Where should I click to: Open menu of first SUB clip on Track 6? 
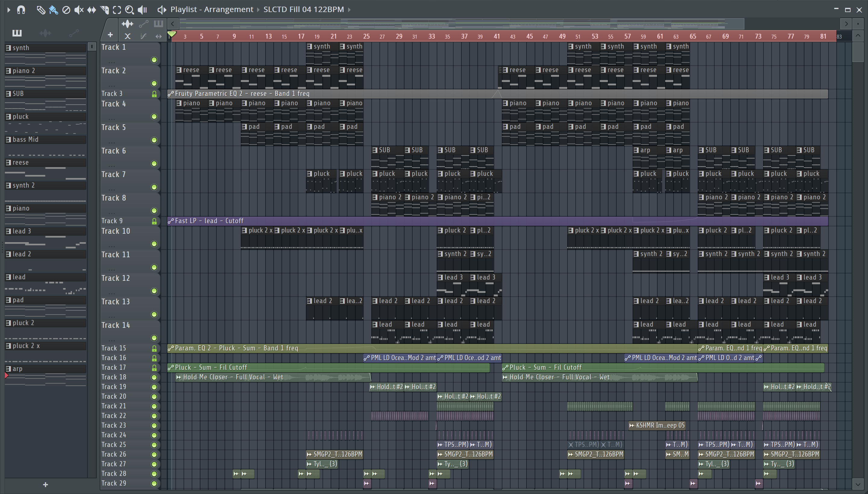tap(375, 150)
